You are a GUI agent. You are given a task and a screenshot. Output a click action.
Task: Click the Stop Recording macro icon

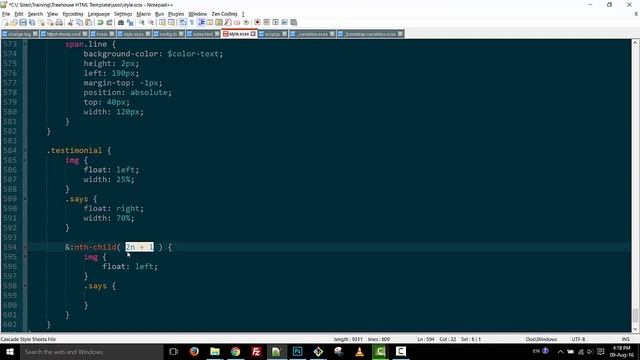point(267,22)
